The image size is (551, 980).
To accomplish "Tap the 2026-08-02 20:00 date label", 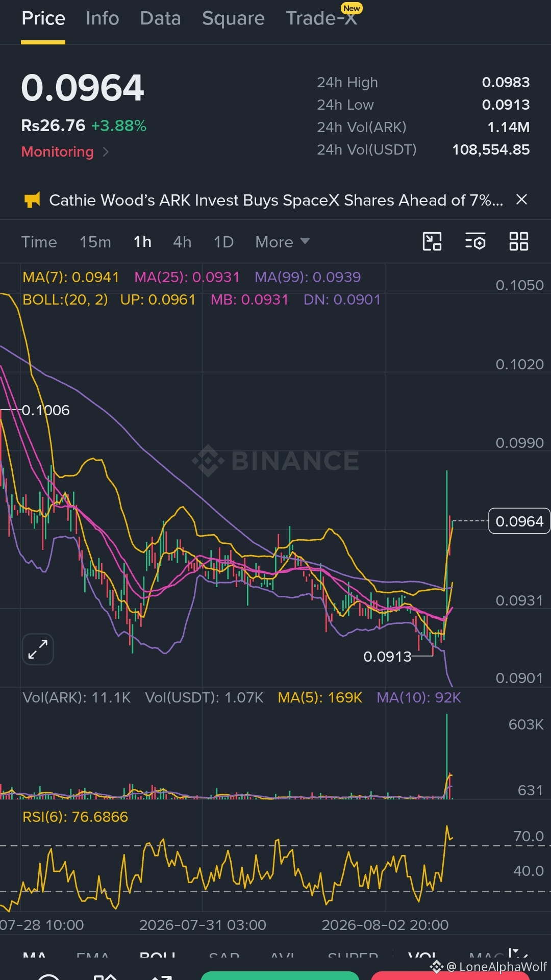I will click(x=385, y=925).
